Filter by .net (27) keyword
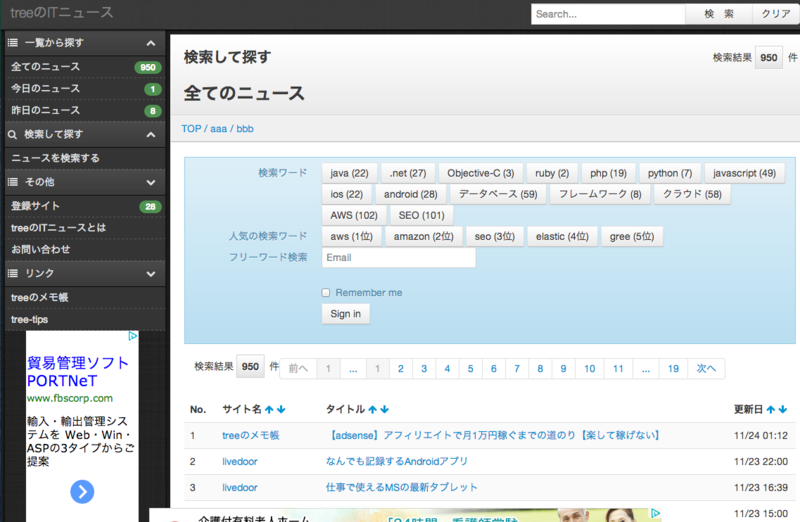Image resolution: width=800 pixels, height=522 pixels. coord(408,173)
